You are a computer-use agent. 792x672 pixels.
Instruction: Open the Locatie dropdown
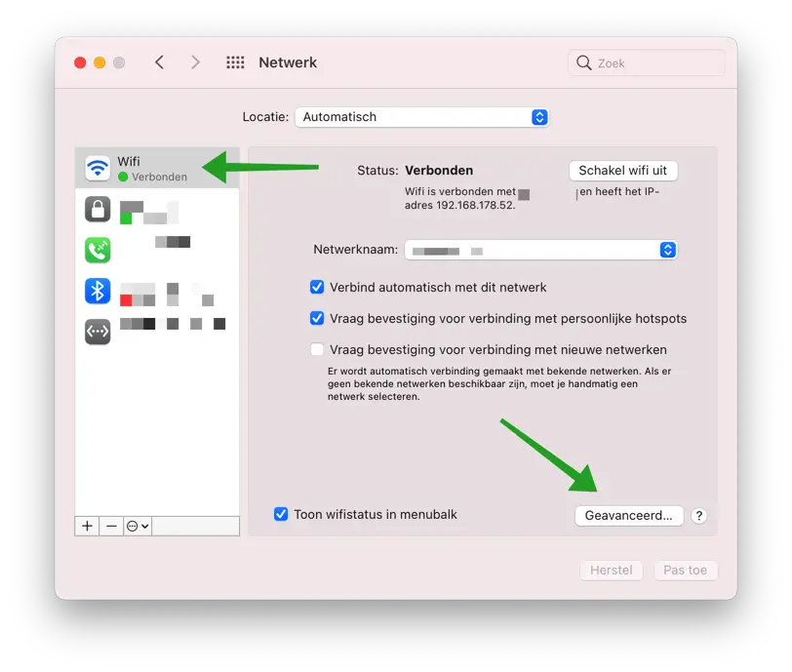[x=421, y=117]
